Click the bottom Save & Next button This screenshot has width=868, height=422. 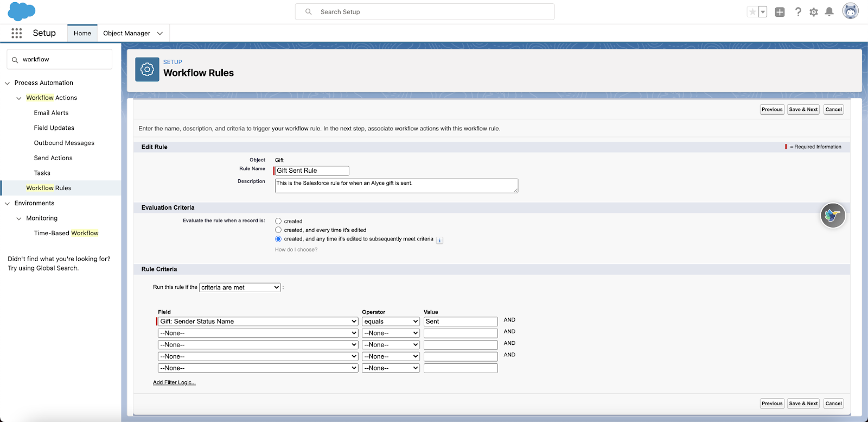pos(803,404)
